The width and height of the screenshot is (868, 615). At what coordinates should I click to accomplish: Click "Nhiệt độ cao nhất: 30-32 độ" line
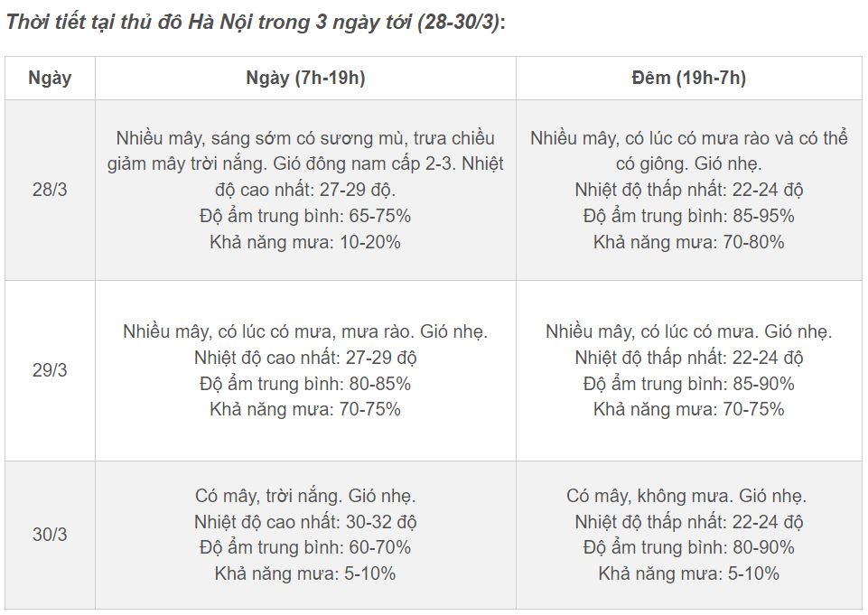(305, 522)
